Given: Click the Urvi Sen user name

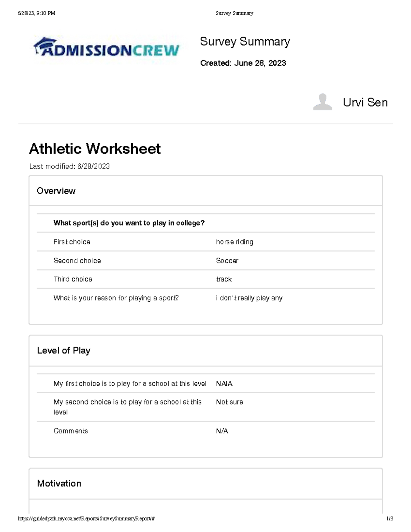Looking at the screenshot, I should click(x=365, y=102).
